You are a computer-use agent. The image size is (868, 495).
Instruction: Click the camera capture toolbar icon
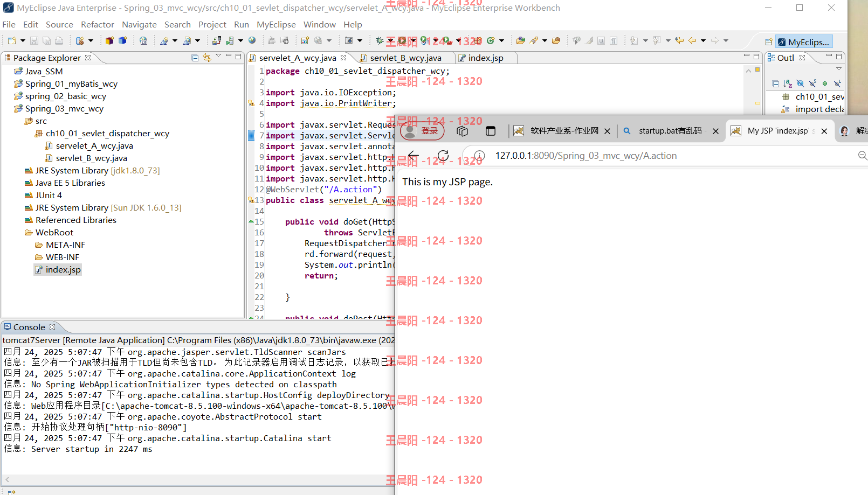349,40
